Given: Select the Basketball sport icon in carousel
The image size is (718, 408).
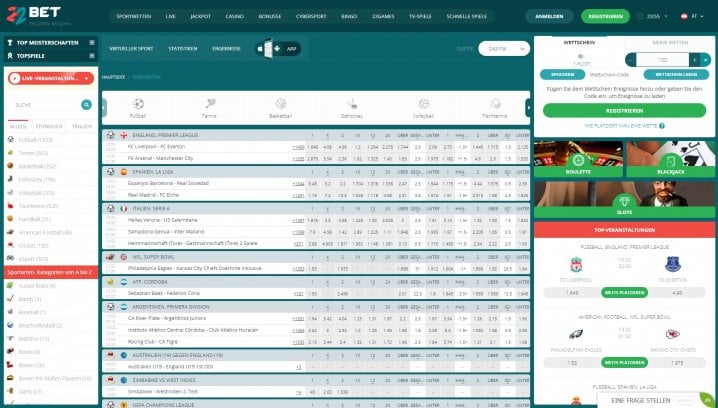Looking at the screenshot, I should click(x=281, y=104).
